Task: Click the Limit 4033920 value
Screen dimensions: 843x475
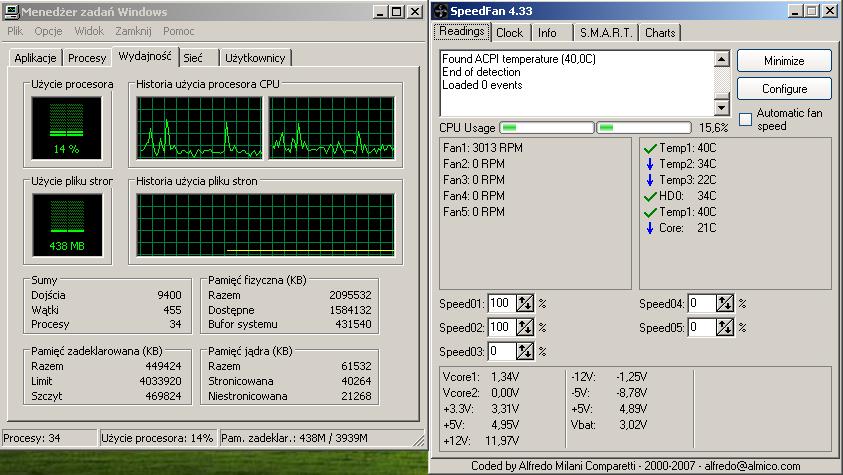Action: click(x=160, y=381)
